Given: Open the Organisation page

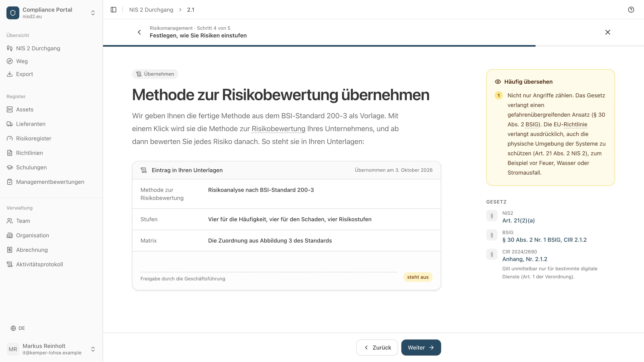Looking at the screenshot, I should [x=32, y=235].
